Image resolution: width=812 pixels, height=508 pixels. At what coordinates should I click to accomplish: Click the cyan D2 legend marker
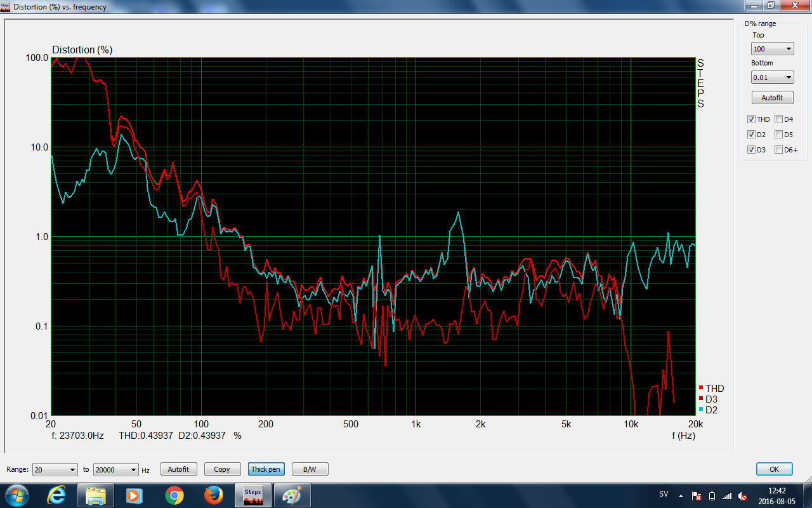pyautogui.click(x=701, y=410)
